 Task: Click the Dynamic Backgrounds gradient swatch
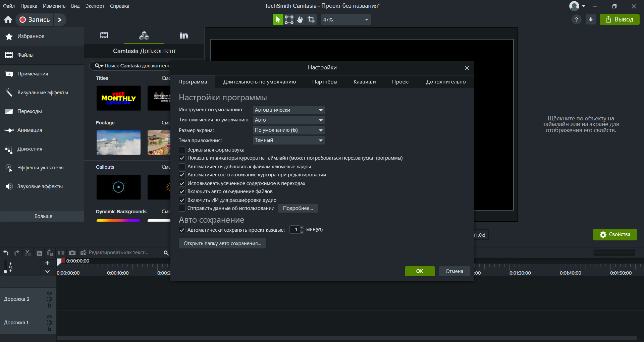[x=118, y=220]
